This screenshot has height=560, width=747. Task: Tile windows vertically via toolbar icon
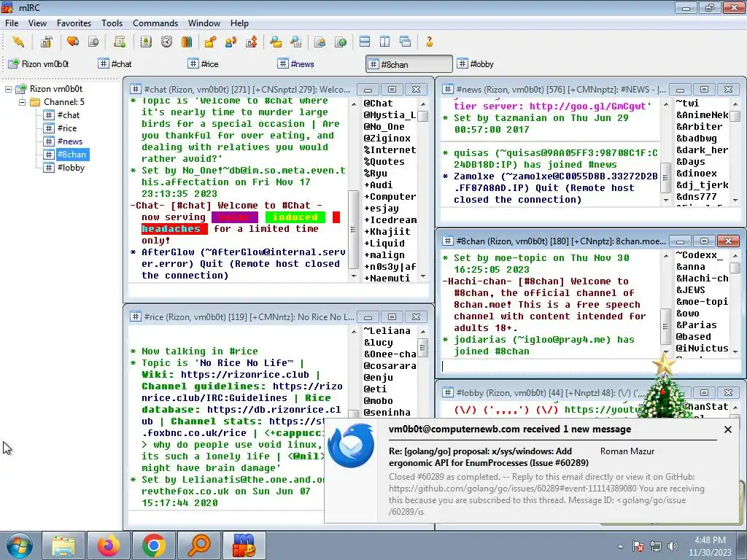[x=385, y=42]
